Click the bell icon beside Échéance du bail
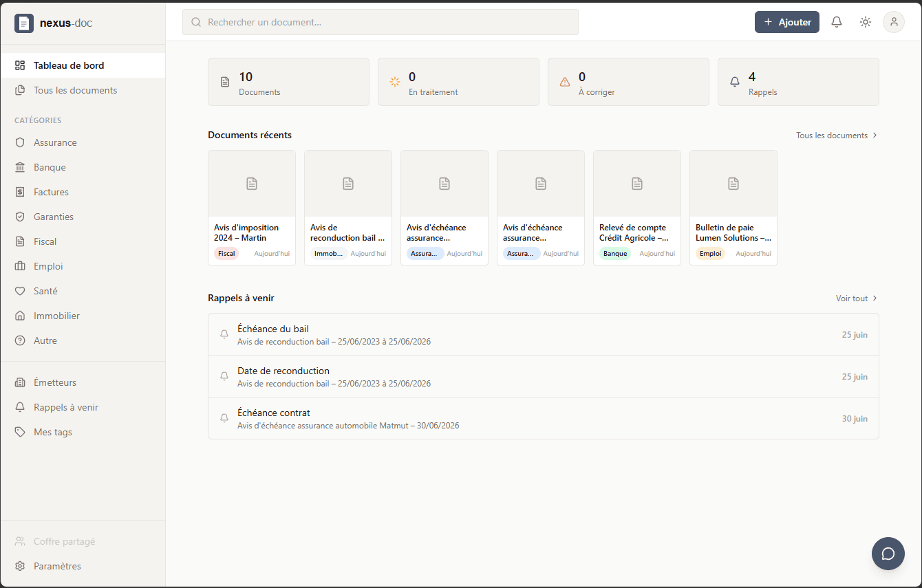The height and width of the screenshot is (588, 922). click(224, 334)
